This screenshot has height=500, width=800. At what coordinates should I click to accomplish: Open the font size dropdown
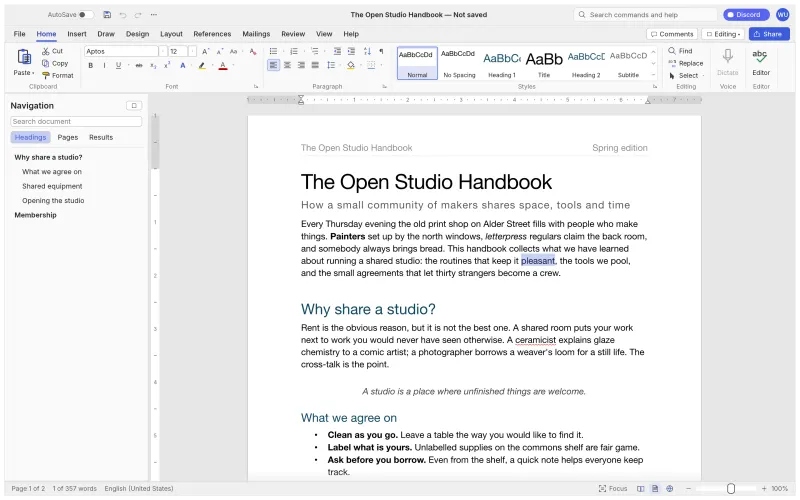(x=192, y=52)
